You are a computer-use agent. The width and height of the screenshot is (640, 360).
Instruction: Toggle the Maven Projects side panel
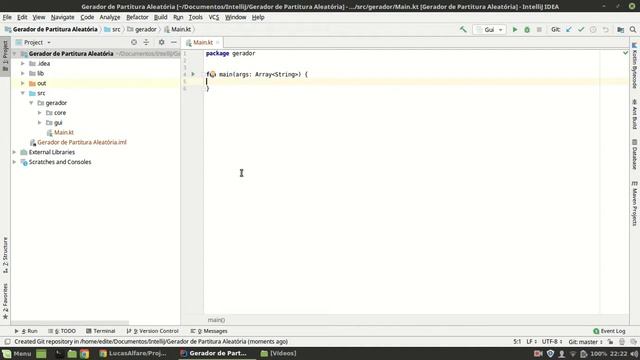click(635, 203)
